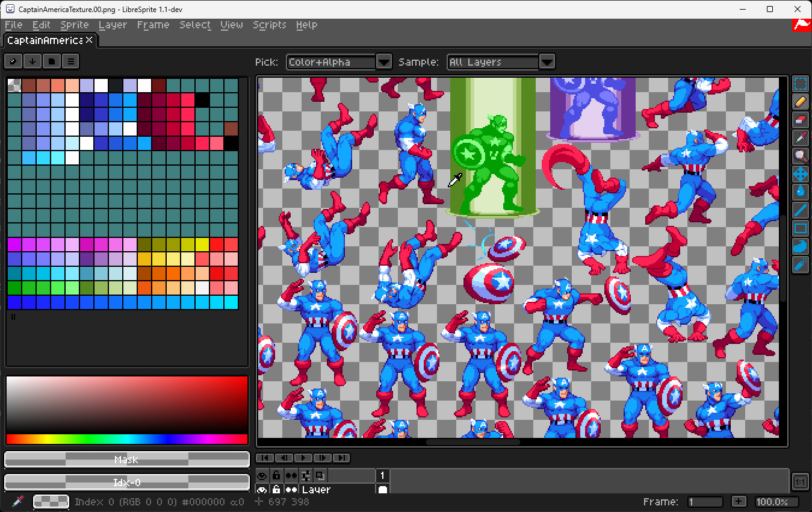Open the Pick dropdown showing Color+Alpha
The image size is (812, 512).
tap(331, 61)
